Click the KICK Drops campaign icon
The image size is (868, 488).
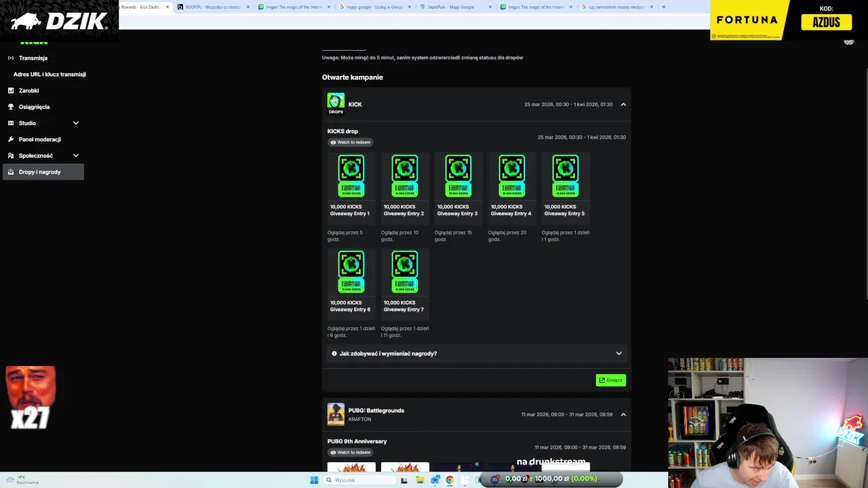(x=336, y=104)
